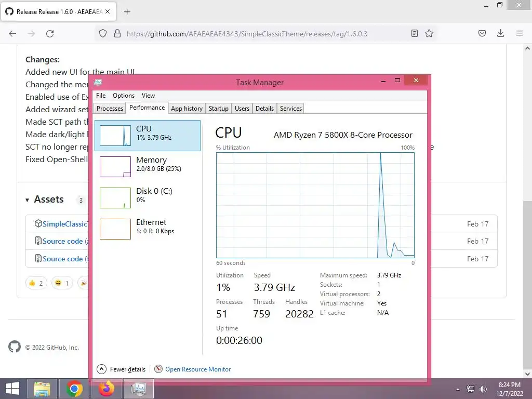Screen dimensions: 532x399
Task: Switch to the App history tab
Action: coord(187,108)
